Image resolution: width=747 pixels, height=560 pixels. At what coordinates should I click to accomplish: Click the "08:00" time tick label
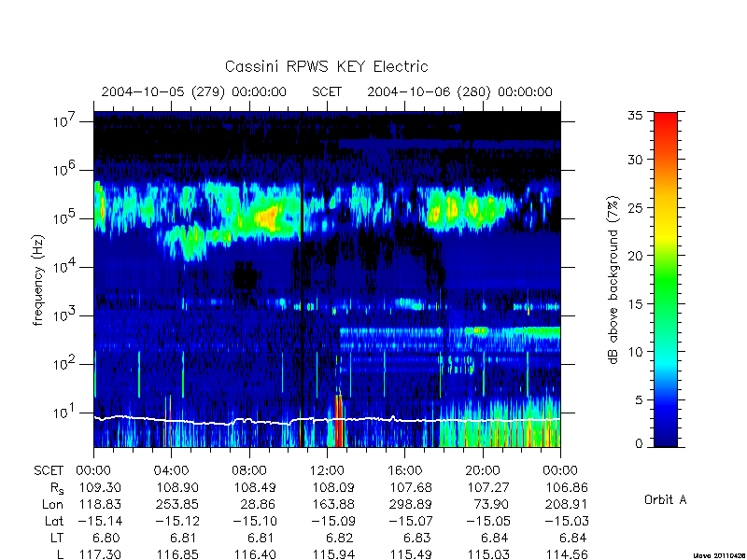point(248,470)
